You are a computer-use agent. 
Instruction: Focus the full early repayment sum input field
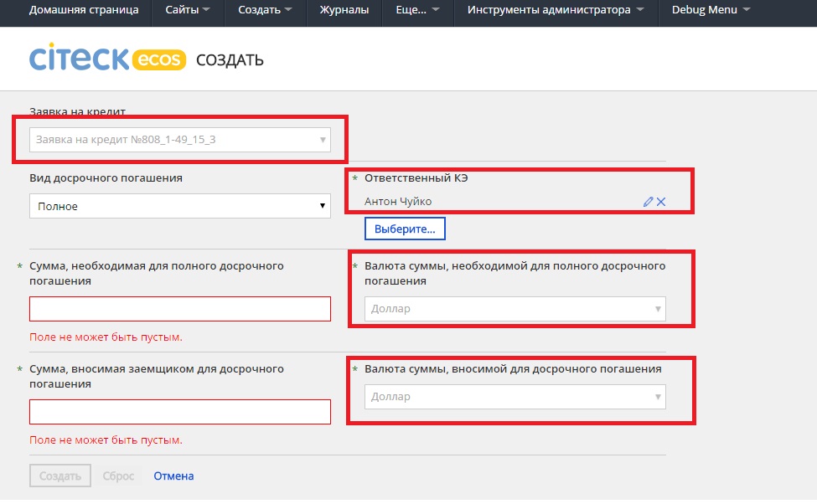coord(179,309)
